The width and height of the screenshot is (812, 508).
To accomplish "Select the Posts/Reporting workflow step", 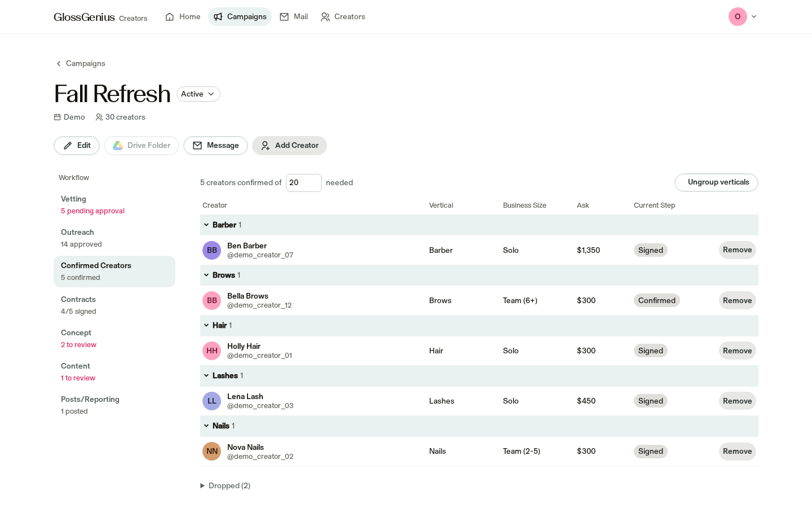I will (114, 405).
